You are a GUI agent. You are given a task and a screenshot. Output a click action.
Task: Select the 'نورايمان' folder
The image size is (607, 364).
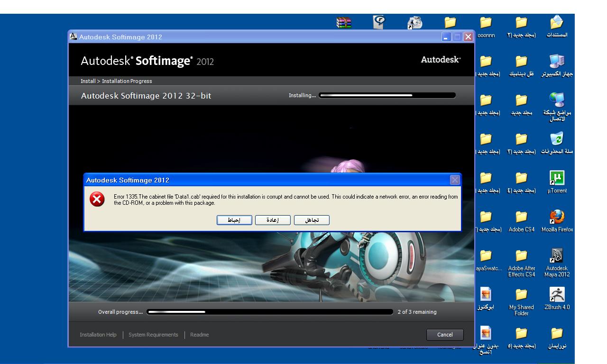click(557, 338)
